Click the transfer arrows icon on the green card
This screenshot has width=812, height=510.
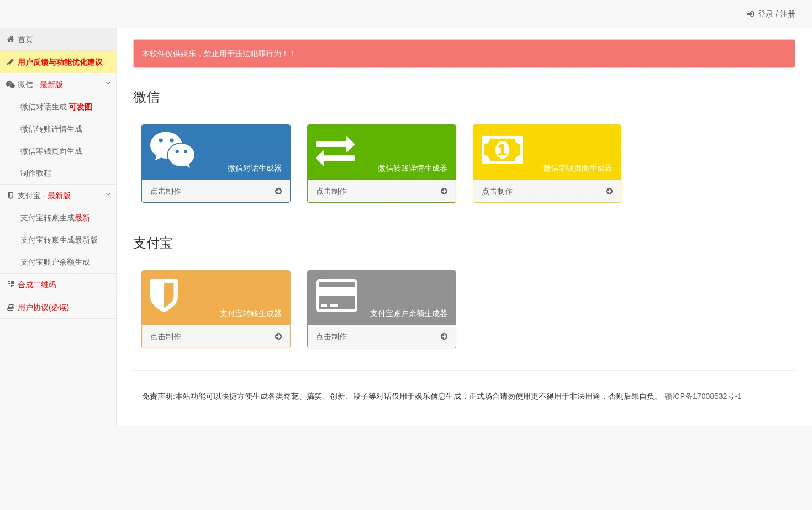coord(335,151)
